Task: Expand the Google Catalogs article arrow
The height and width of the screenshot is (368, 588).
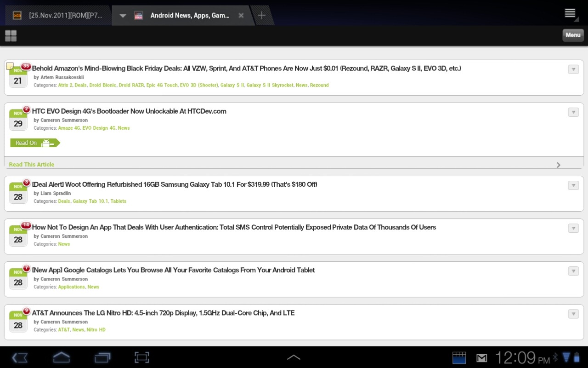Action: coord(573,271)
